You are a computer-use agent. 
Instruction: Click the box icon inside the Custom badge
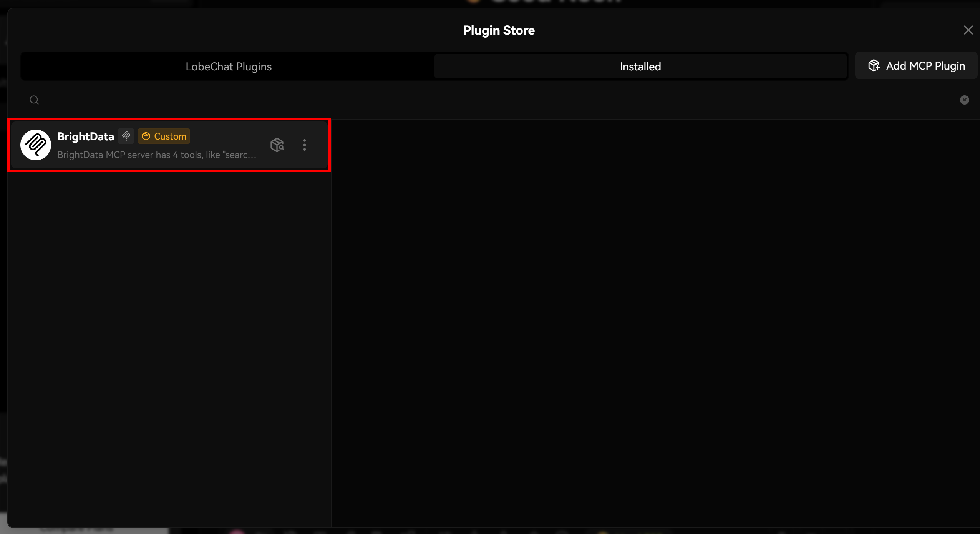[x=146, y=136]
